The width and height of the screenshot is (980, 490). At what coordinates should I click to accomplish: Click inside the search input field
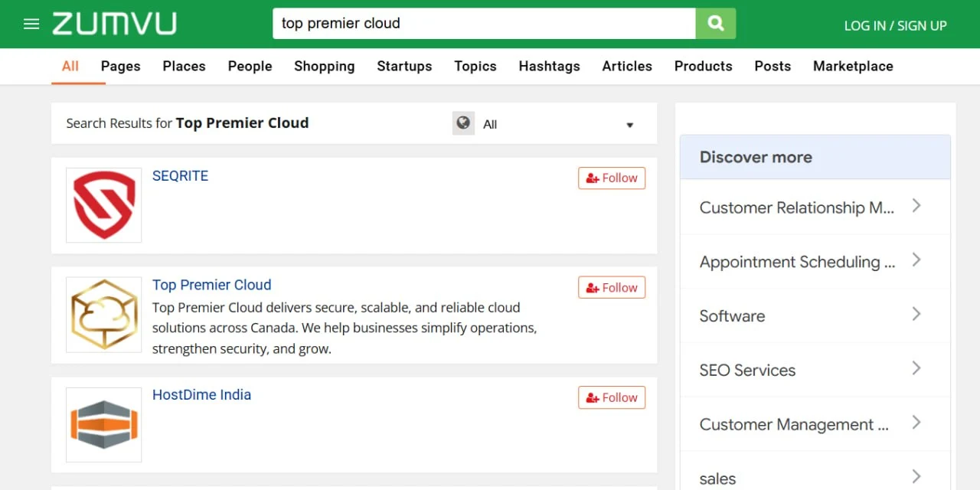(484, 24)
